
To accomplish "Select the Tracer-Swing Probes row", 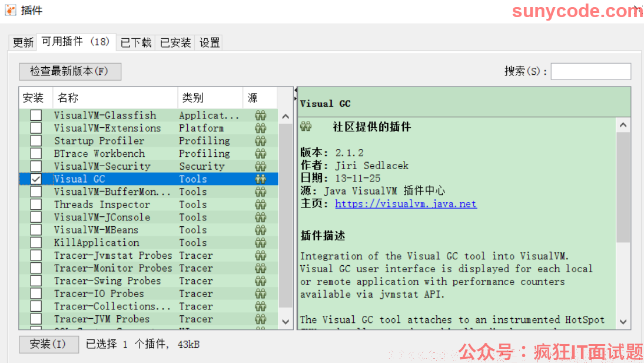I will coord(149,281).
